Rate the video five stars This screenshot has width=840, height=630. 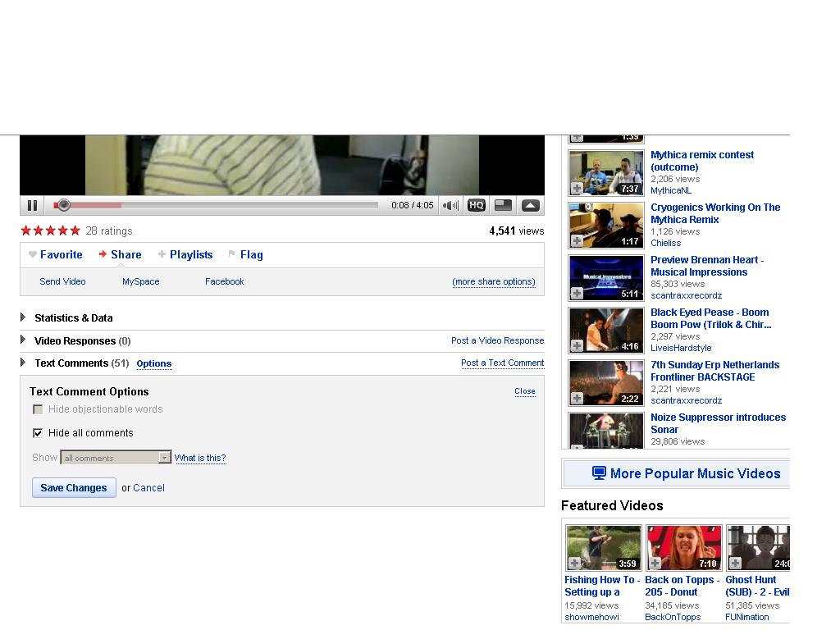tap(75, 231)
